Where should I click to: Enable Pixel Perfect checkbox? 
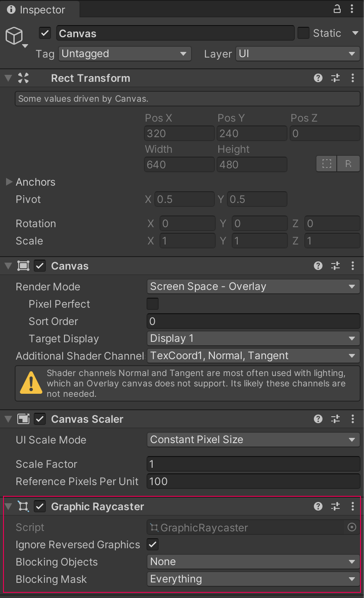pyautogui.click(x=153, y=304)
